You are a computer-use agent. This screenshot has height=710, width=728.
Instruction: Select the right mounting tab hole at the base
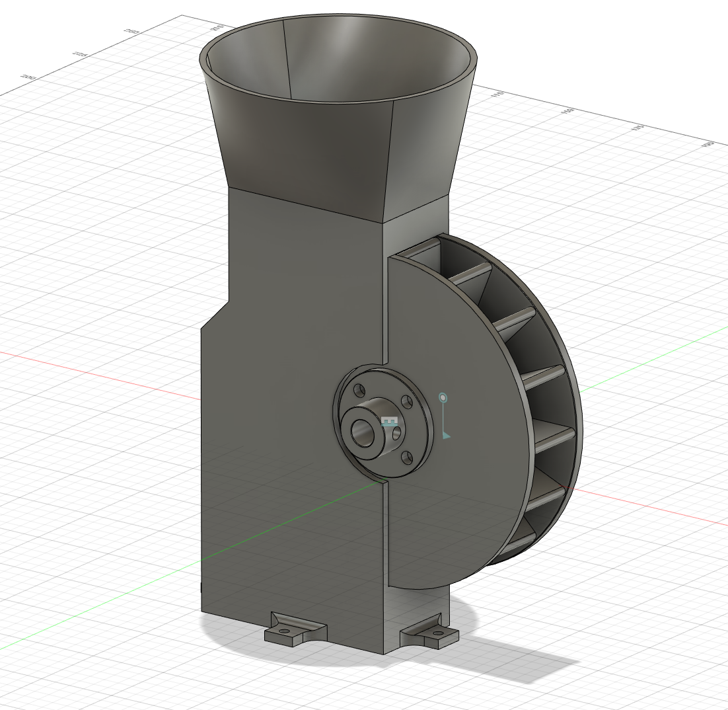437,633
